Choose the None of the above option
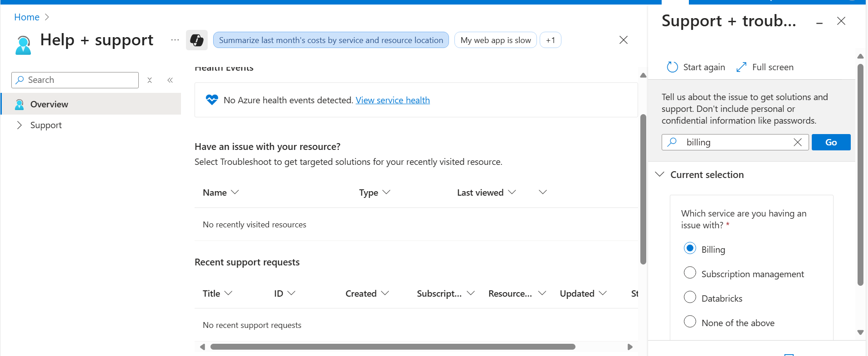 (690, 322)
